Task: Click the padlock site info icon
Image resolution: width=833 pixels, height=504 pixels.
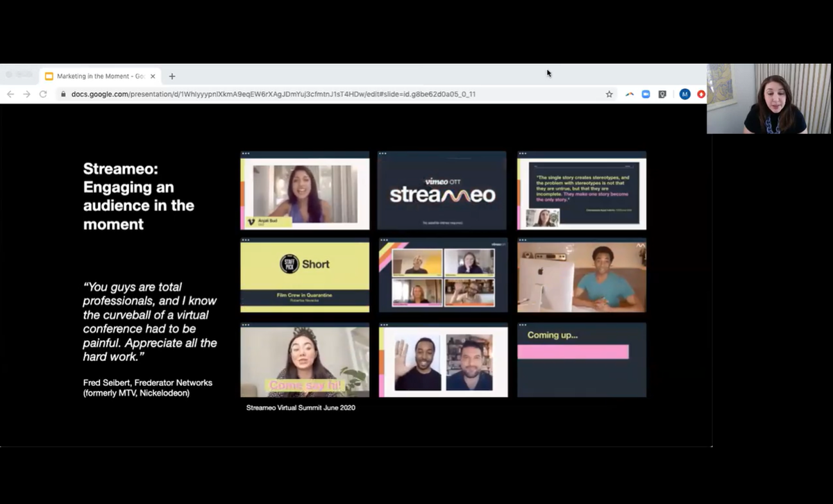Action: [x=63, y=94]
